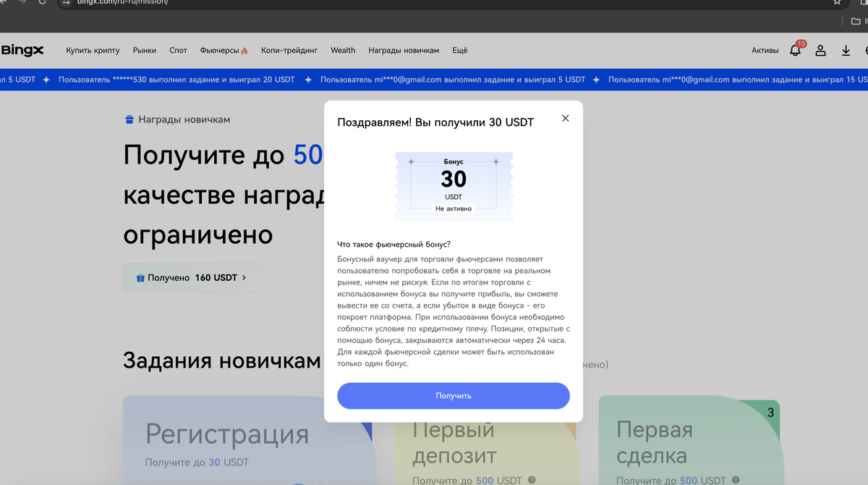Open Награды новичкам in navigation bar

tap(404, 51)
